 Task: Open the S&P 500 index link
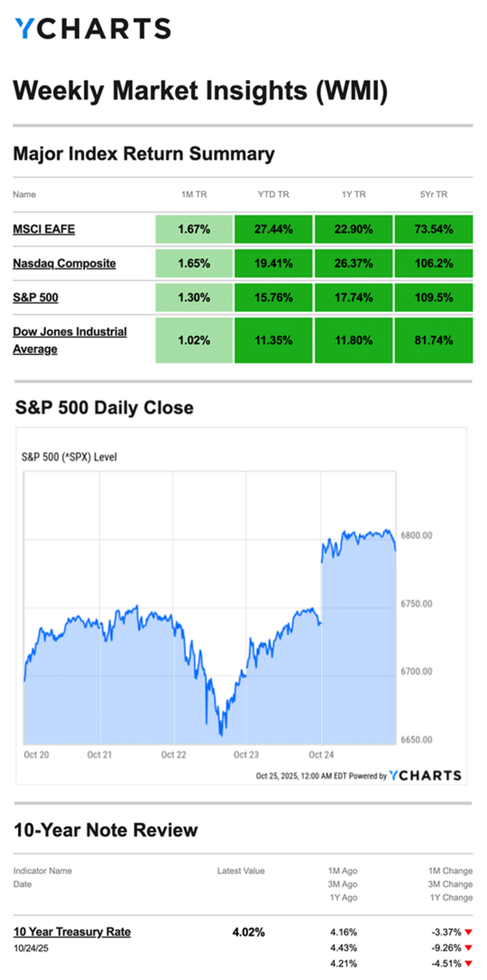click(35, 297)
